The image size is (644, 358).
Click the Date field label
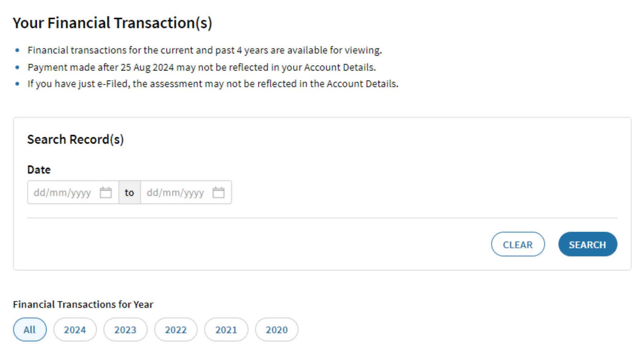click(39, 170)
